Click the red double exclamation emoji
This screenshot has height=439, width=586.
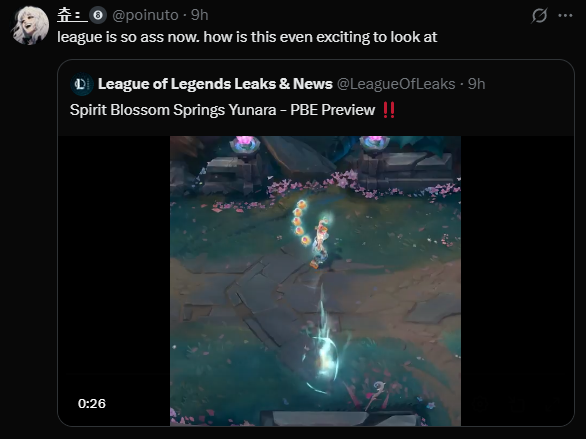389,110
